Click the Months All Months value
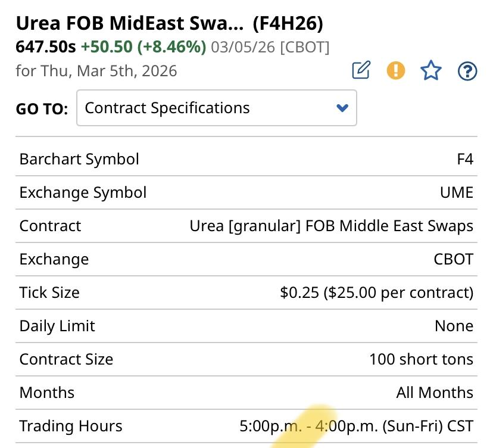Screen dimensions: 493x448 435,393
